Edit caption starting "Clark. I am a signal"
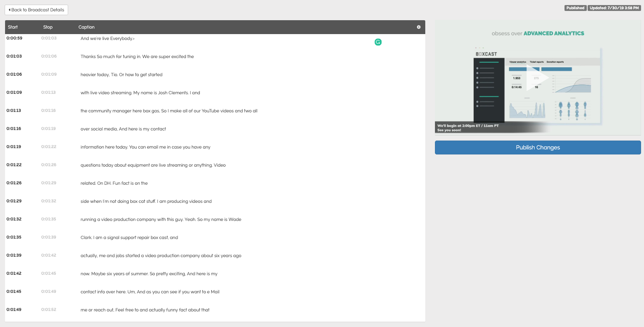The image size is (644, 327). pyautogui.click(x=129, y=238)
